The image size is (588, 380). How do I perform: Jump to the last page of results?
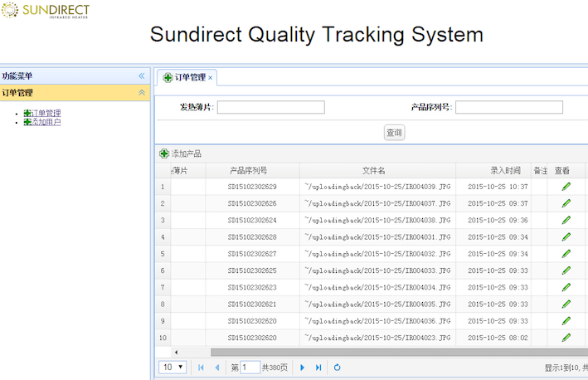(x=318, y=368)
